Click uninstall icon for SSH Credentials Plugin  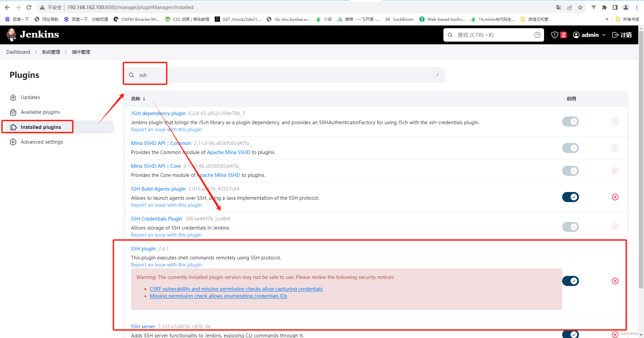coord(615,227)
